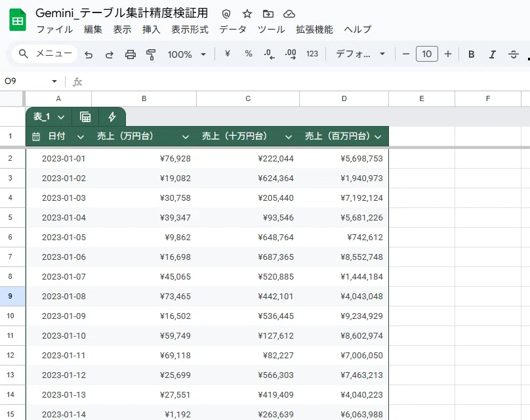530x420 pixels.
Task: Open the データ menu
Action: coord(233,30)
